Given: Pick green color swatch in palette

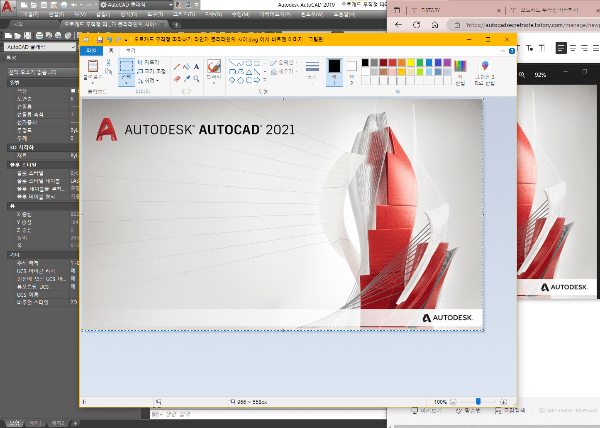Looking at the screenshot, I should tap(420, 63).
